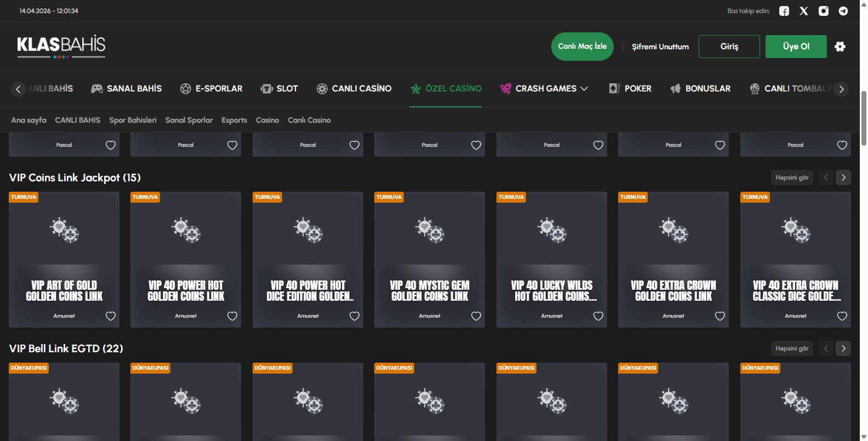Go to Ana sayfa link
The image size is (868, 441).
tap(29, 120)
